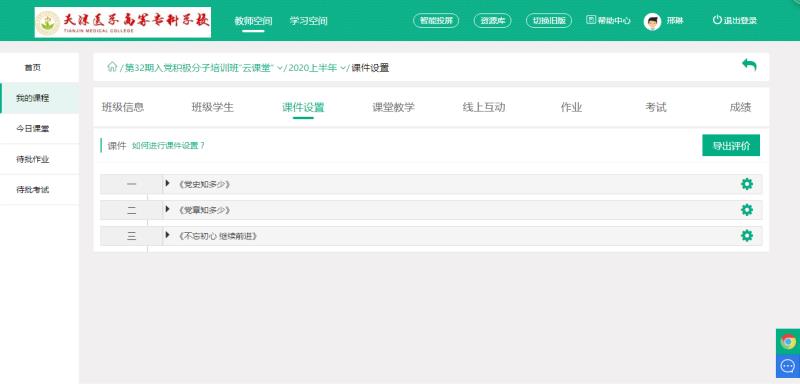Click the green back arrow icon
The height and width of the screenshot is (385, 800).
(749, 65)
